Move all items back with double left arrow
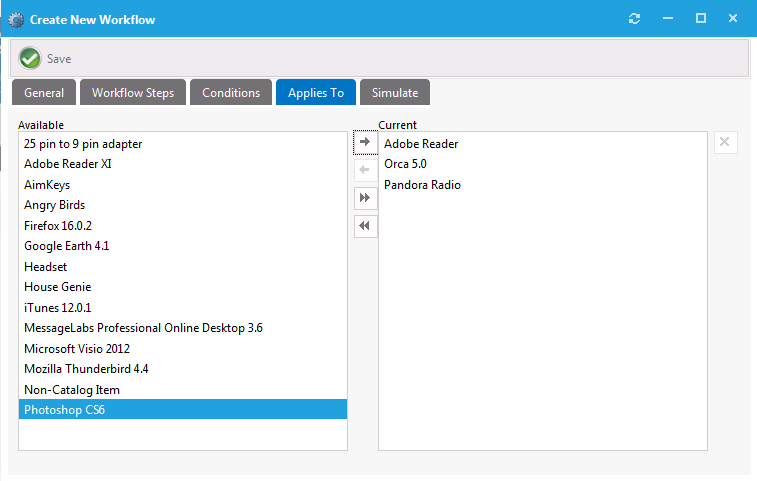The width and height of the screenshot is (757, 481). (365, 226)
